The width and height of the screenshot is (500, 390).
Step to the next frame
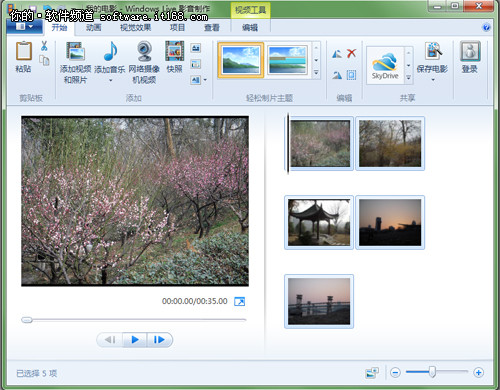(159, 340)
